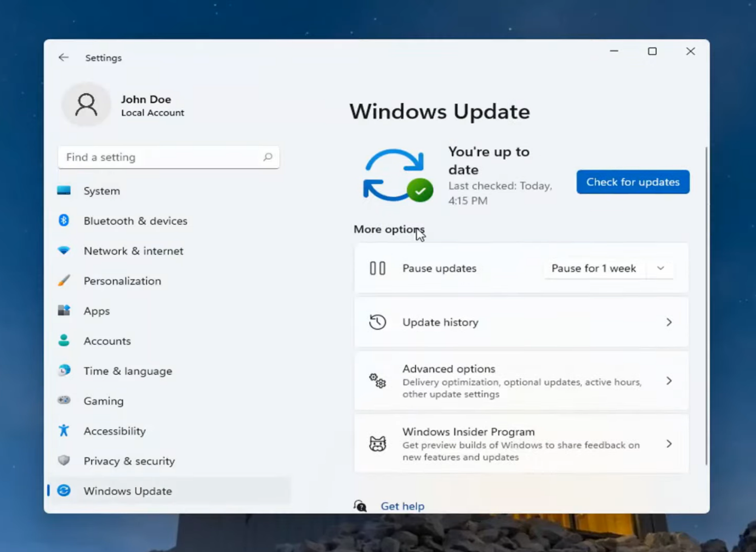Click the Gaming controller icon

[64, 401]
